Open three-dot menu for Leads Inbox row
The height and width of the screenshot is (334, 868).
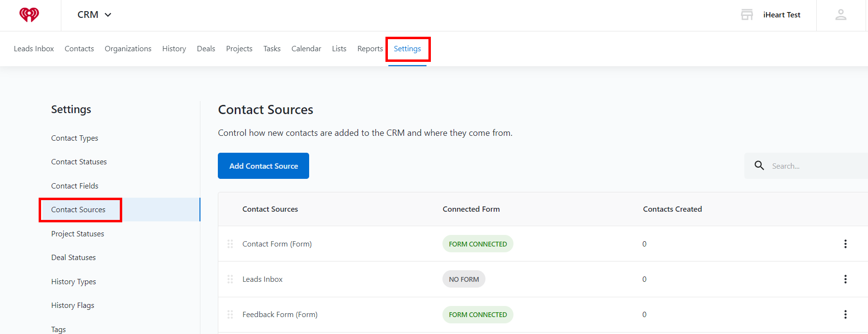click(x=845, y=279)
